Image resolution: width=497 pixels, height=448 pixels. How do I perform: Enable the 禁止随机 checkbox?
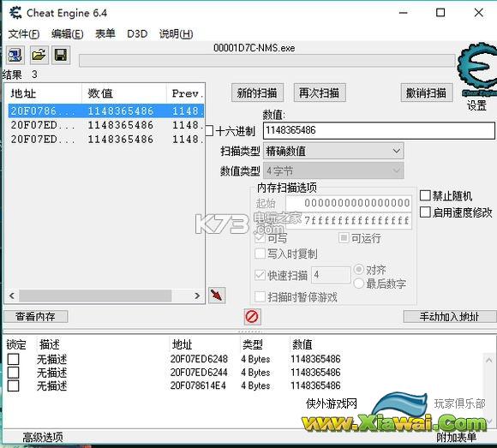425,195
